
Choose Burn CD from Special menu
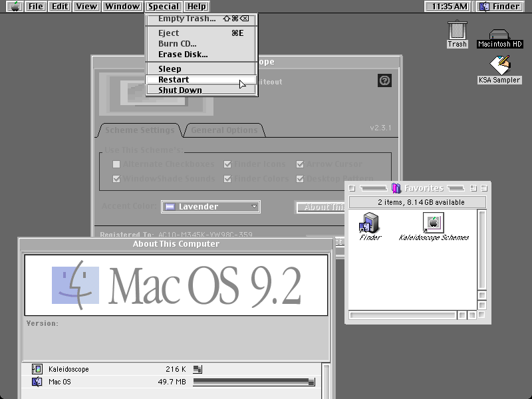(x=201, y=44)
